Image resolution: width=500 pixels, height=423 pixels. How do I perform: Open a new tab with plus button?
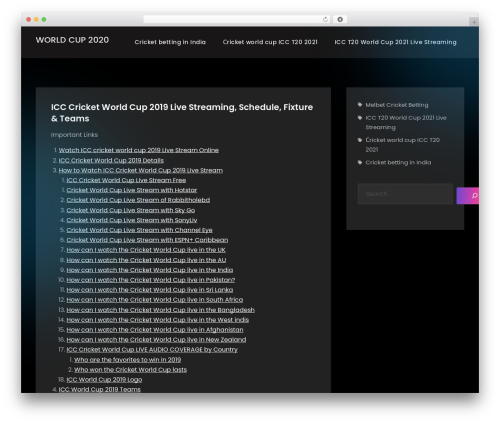point(474,22)
